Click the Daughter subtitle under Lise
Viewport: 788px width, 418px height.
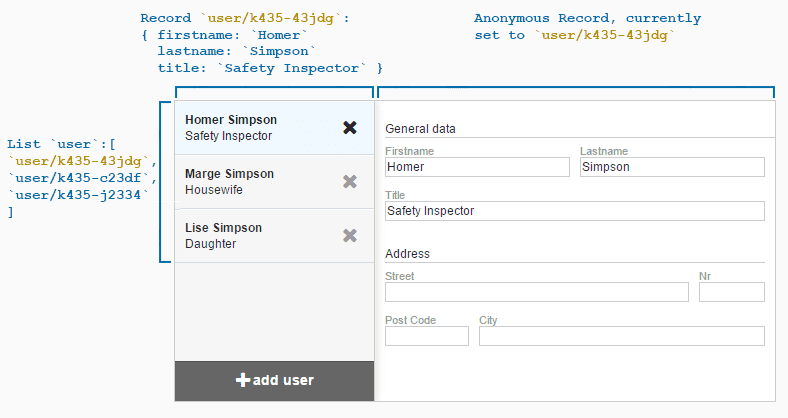211,244
